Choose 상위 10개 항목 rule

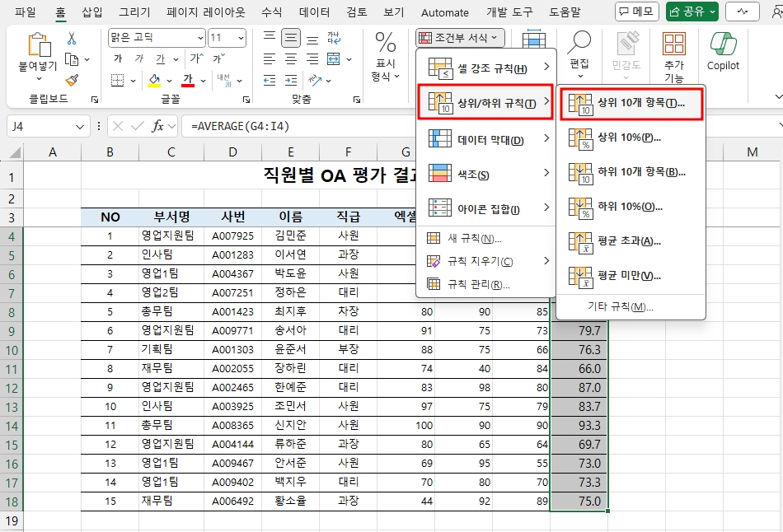pyautogui.click(x=631, y=103)
